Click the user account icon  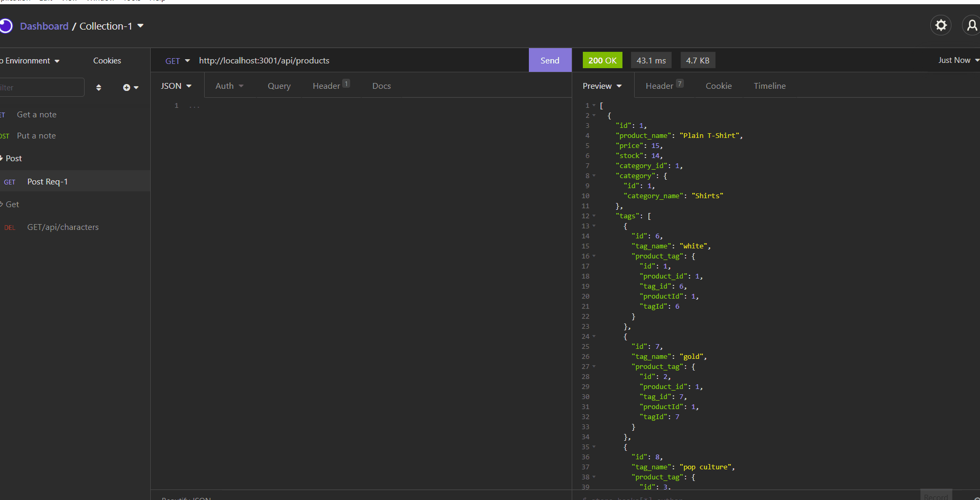point(972,25)
